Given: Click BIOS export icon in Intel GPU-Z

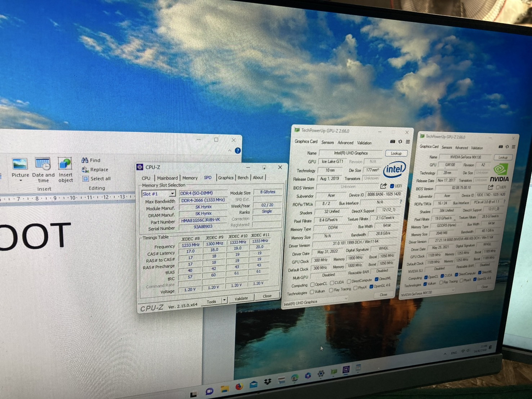Looking at the screenshot, I should pyautogui.click(x=383, y=186).
